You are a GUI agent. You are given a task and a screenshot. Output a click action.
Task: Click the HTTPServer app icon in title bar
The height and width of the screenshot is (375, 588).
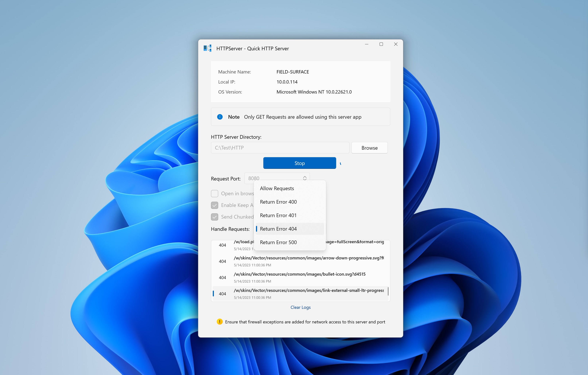point(207,48)
